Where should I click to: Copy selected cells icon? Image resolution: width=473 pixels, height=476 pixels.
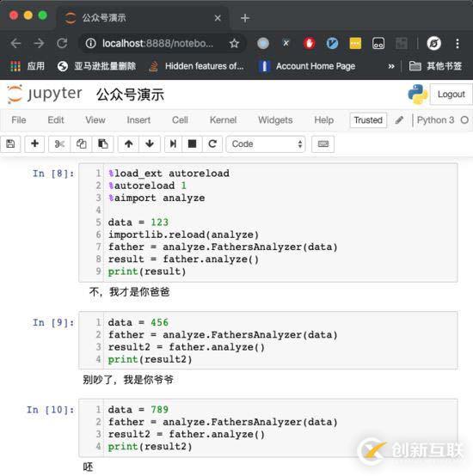coord(81,143)
